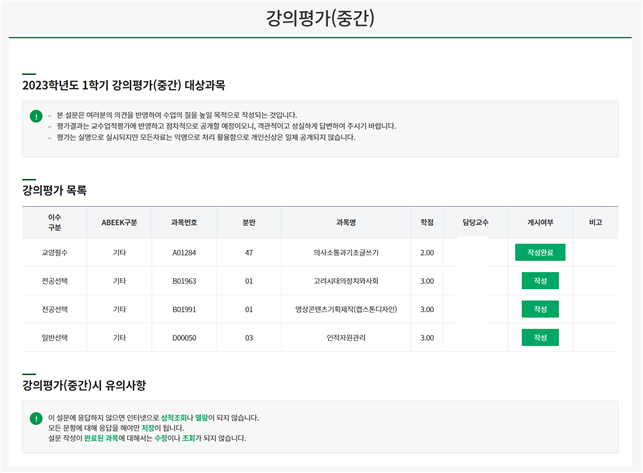Click the 비고 column header
The height and width of the screenshot is (473, 643).
click(x=595, y=221)
